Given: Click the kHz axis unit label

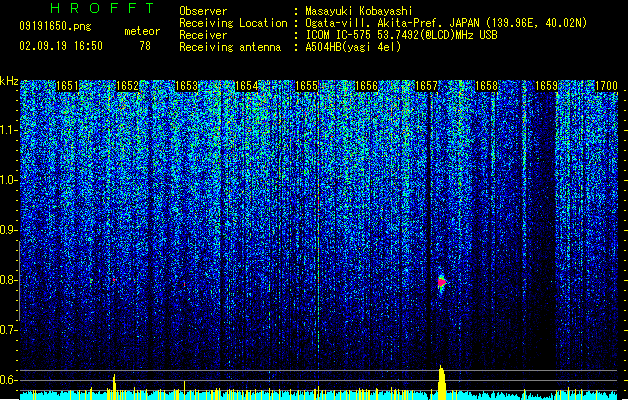Looking at the screenshot, I should 9,81.
